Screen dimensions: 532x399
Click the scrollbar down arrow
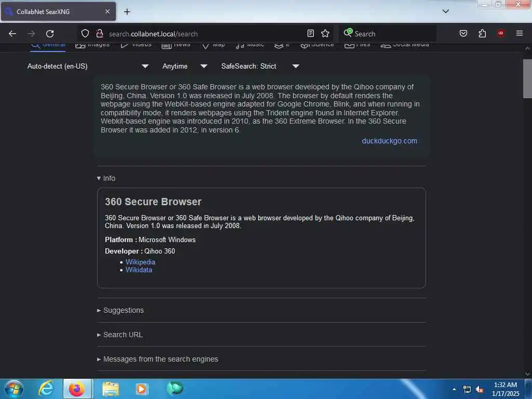(x=528, y=374)
